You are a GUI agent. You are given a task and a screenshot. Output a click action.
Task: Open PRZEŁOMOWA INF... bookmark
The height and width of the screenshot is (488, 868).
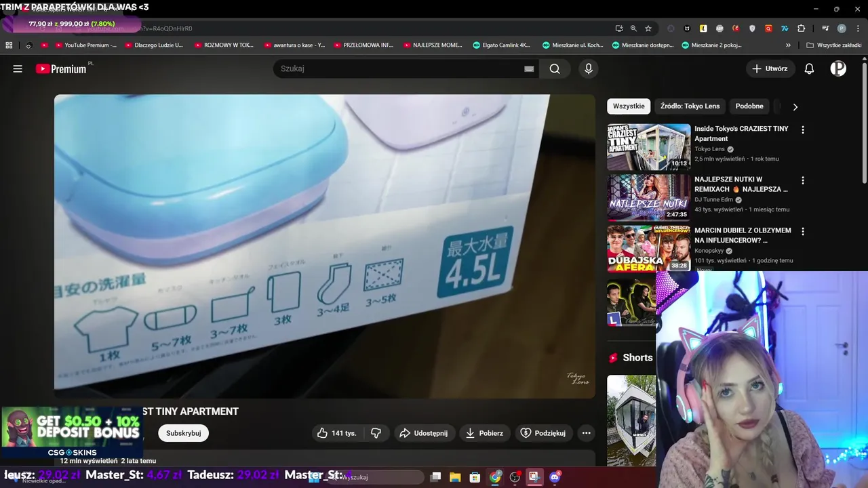tap(363, 45)
